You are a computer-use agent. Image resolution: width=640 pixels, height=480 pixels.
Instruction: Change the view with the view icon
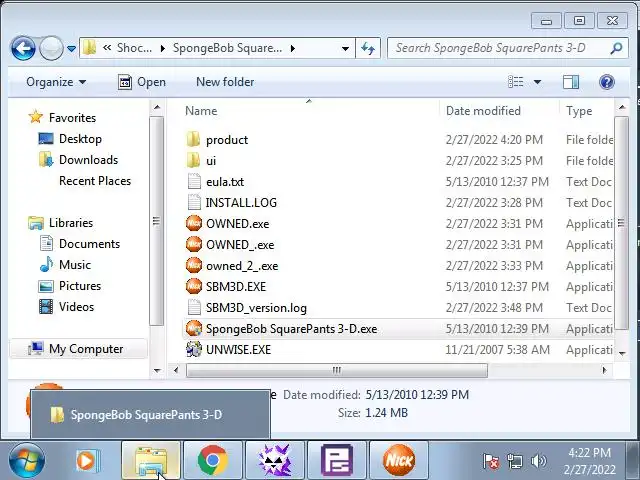(516, 82)
